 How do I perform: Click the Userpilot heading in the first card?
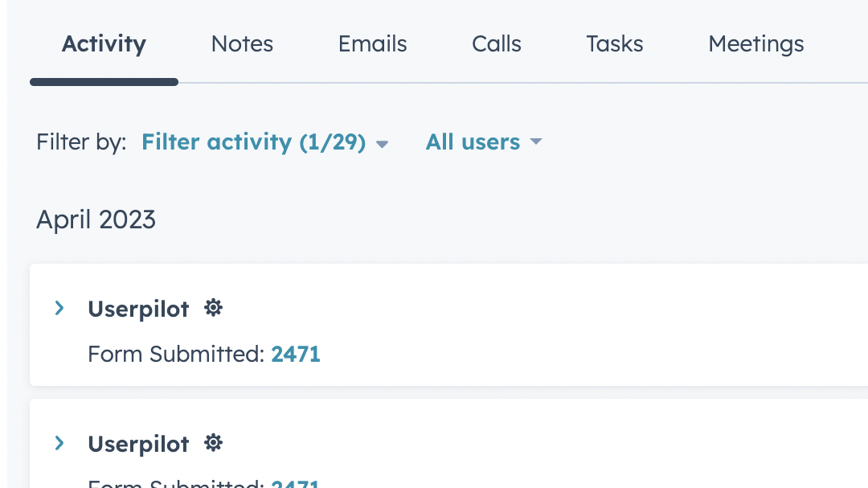138,308
